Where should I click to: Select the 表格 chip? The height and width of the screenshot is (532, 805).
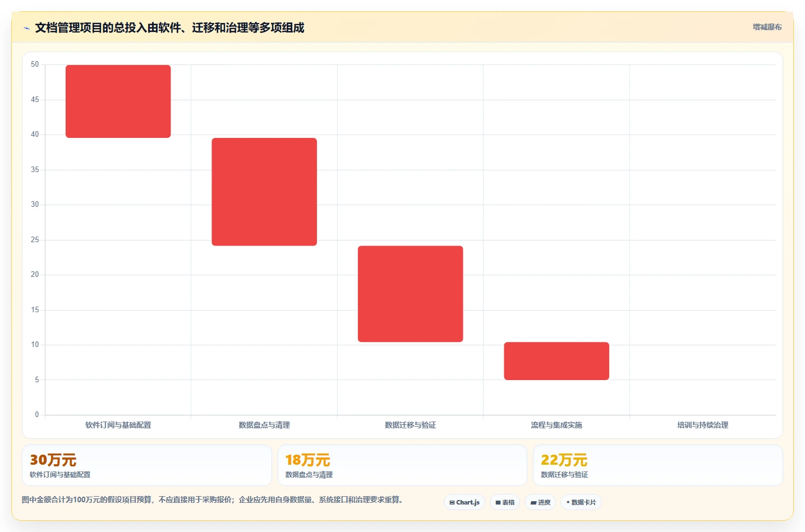(x=505, y=502)
